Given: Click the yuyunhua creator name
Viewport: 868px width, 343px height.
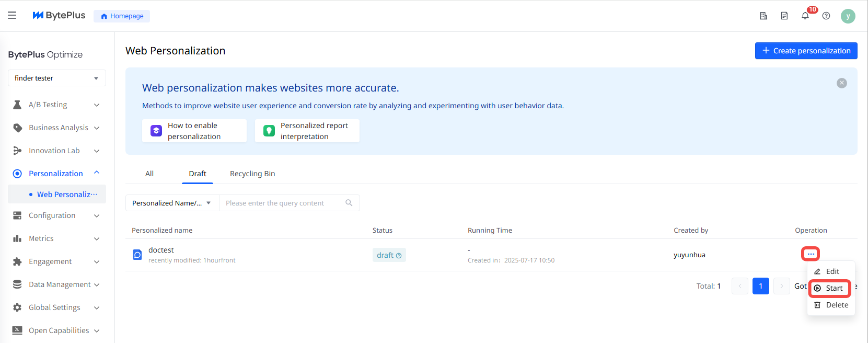Looking at the screenshot, I should point(689,255).
